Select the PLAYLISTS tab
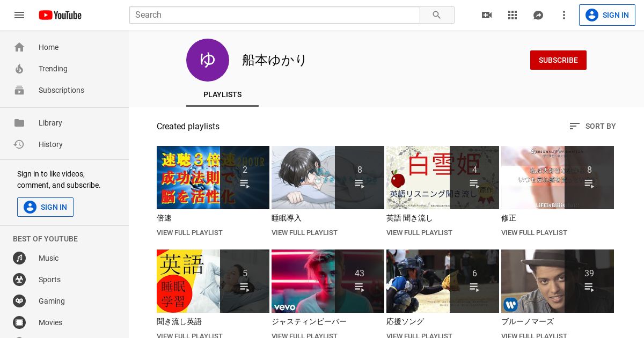 (222, 94)
